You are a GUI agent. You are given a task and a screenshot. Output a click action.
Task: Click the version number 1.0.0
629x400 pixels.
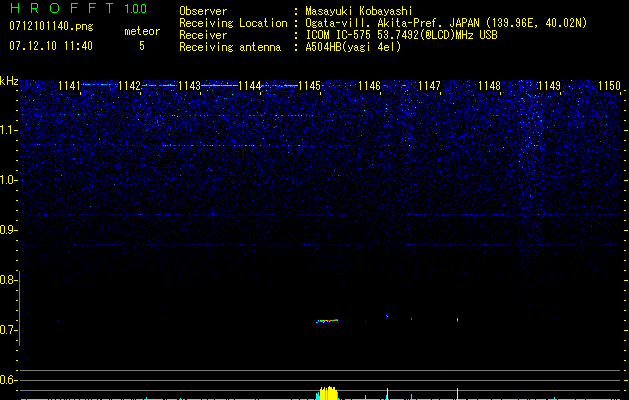click(x=135, y=9)
